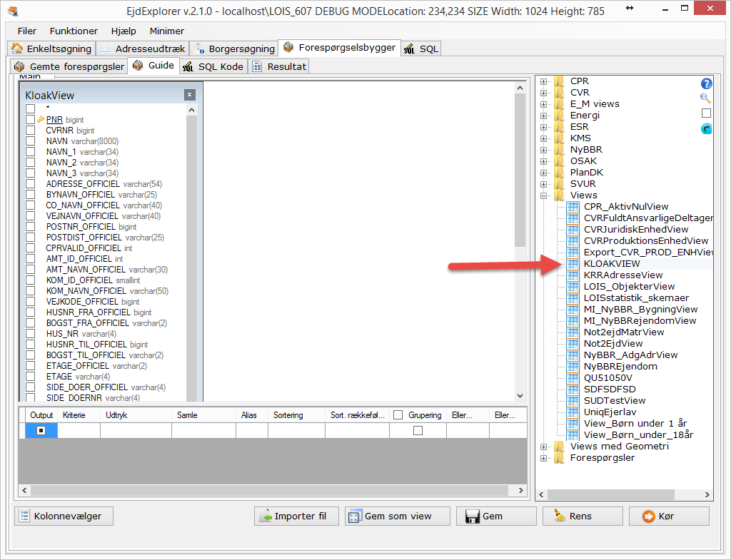Viewport: 731px width, 560px height.
Task: Click the Gem floppy disk button
Action: [483, 516]
